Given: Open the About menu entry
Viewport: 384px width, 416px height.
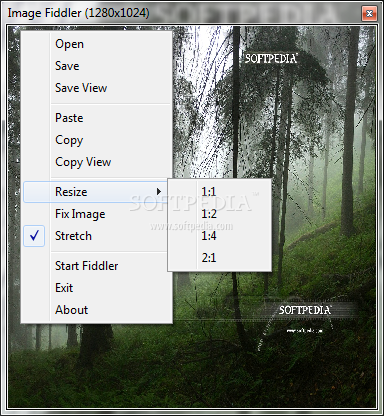Looking at the screenshot, I should [x=97, y=310].
